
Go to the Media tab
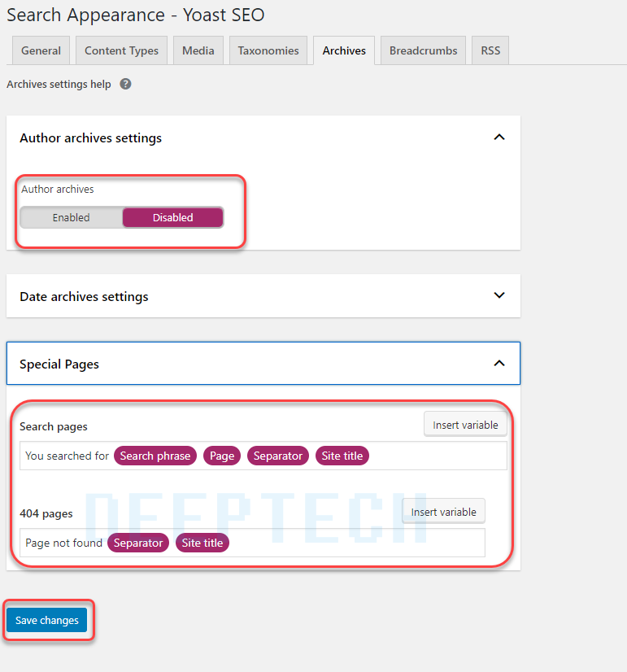coord(198,50)
